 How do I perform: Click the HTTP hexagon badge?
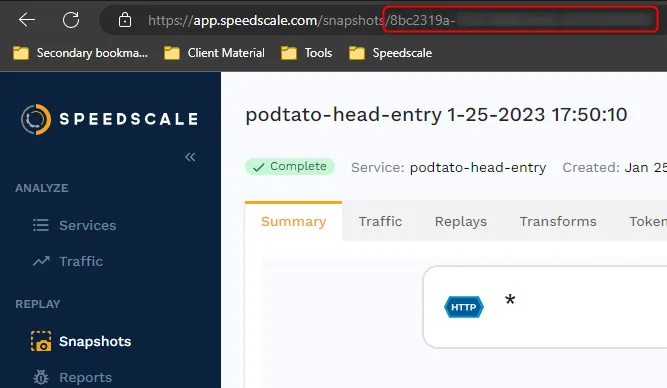point(464,307)
